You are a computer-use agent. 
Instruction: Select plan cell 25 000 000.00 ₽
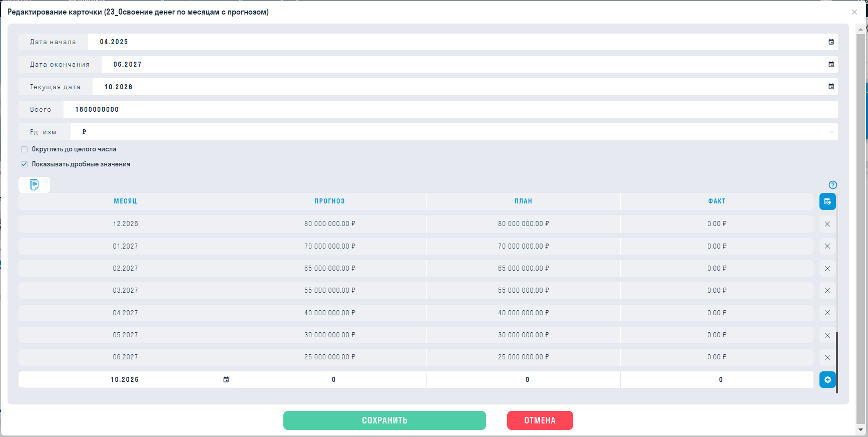point(524,357)
